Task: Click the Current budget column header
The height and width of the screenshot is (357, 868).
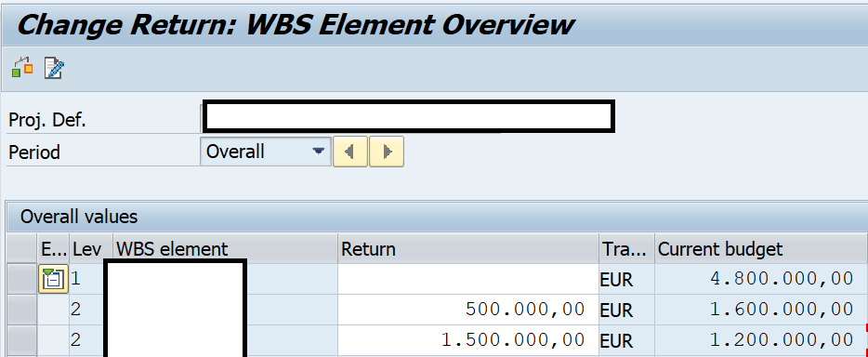Action: click(761, 248)
